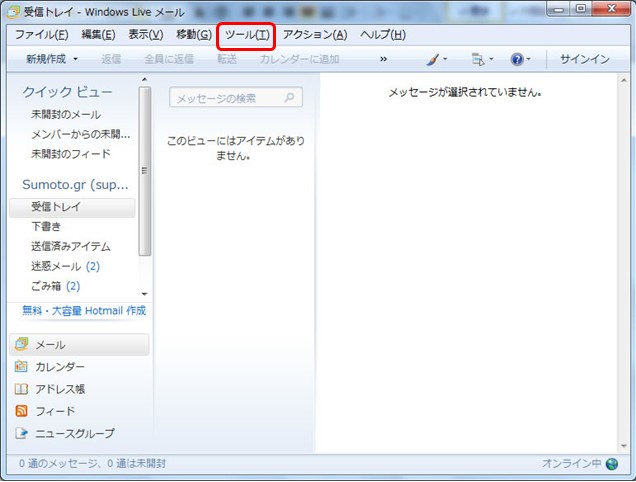636x482 pixels.
Task: Open the 無料・大容量 Hotmail 作成 link
Action: tap(84, 311)
